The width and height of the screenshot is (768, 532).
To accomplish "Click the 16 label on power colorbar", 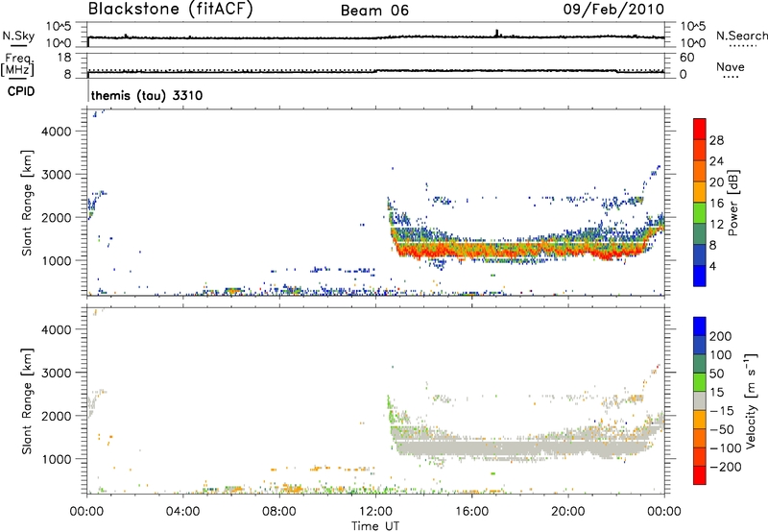I will click(716, 204).
